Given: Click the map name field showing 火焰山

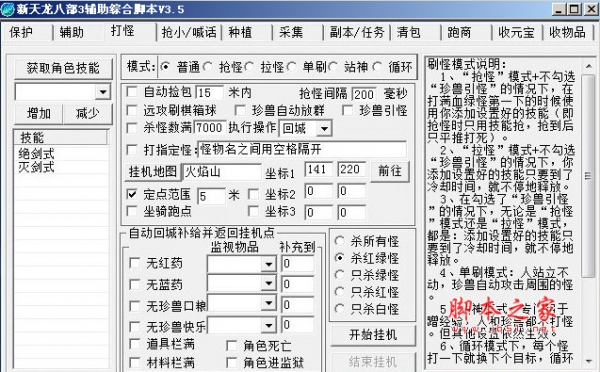Looking at the screenshot, I should (222, 172).
